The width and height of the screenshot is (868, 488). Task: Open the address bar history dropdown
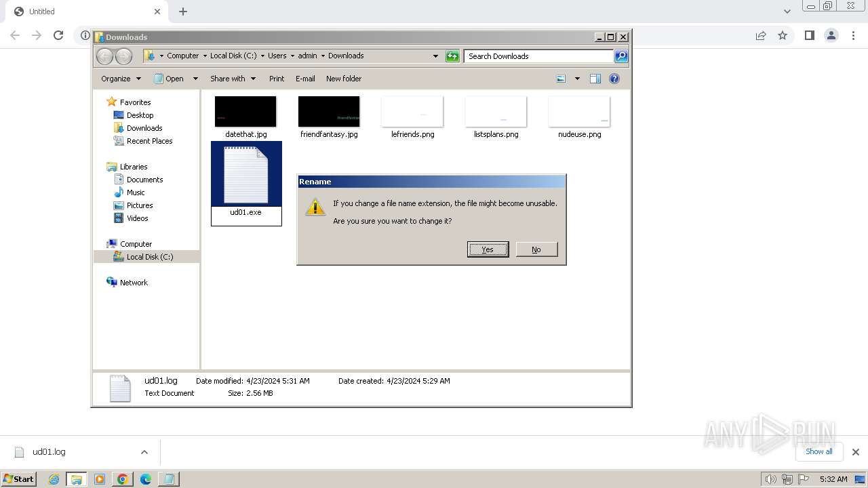point(435,56)
